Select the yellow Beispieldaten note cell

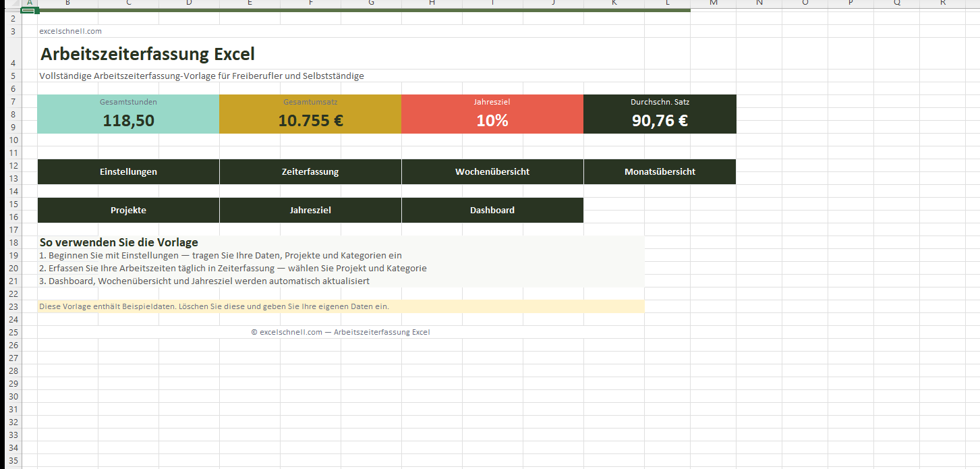coord(214,306)
